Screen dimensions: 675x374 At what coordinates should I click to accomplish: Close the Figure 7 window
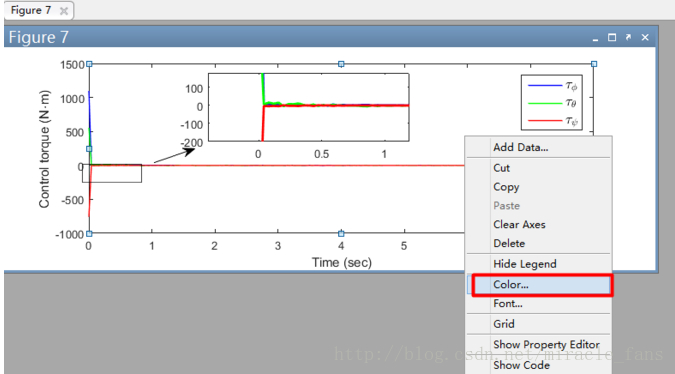(645, 37)
